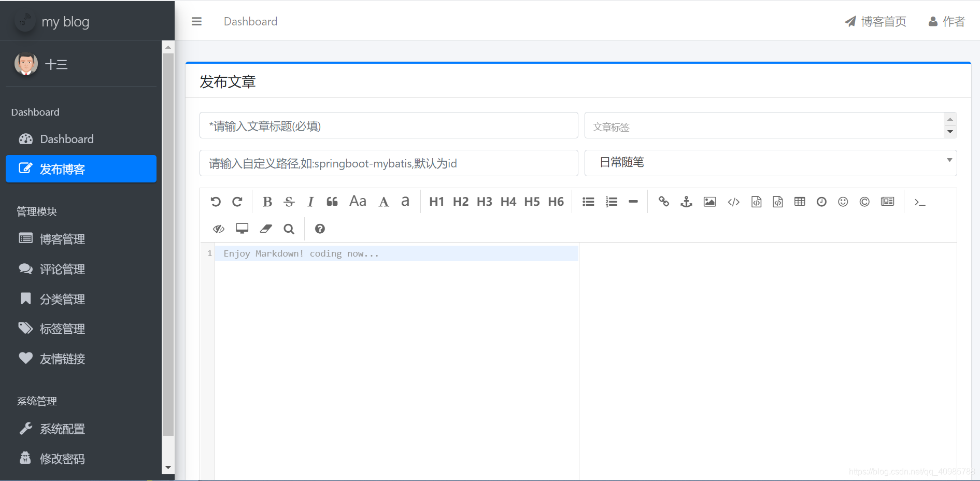Select 发布博客 in the sidebar
This screenshot has width=980, height=481.
click(x=81, y=169)
